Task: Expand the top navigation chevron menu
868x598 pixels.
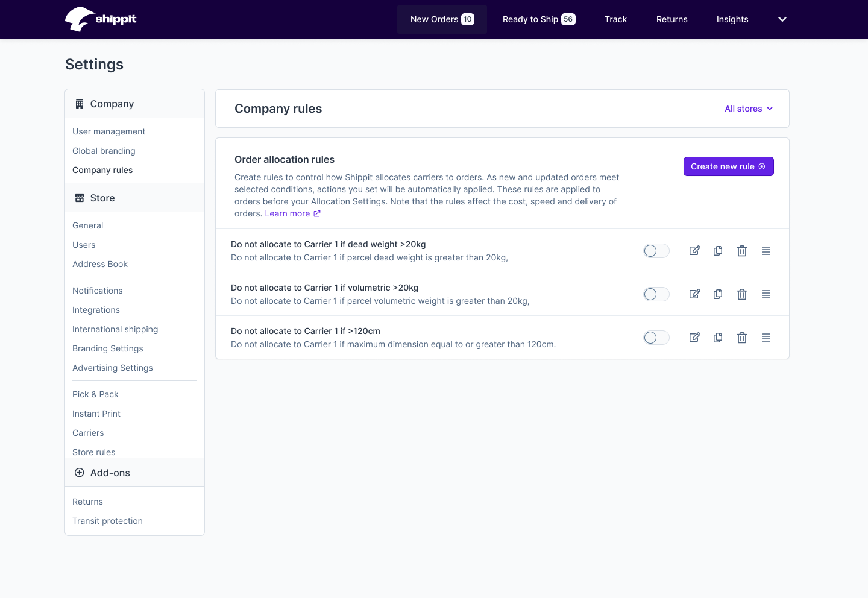Action: 782,19
